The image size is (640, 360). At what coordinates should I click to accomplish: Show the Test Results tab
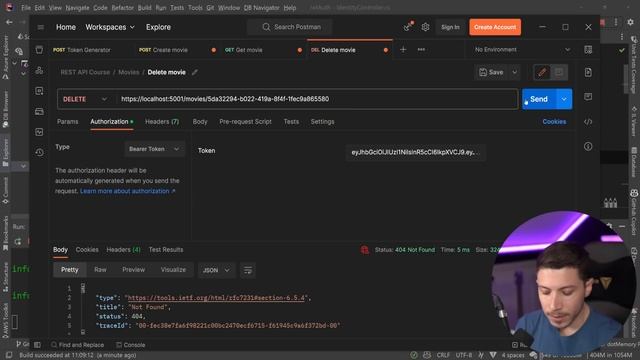click(166, 249)
